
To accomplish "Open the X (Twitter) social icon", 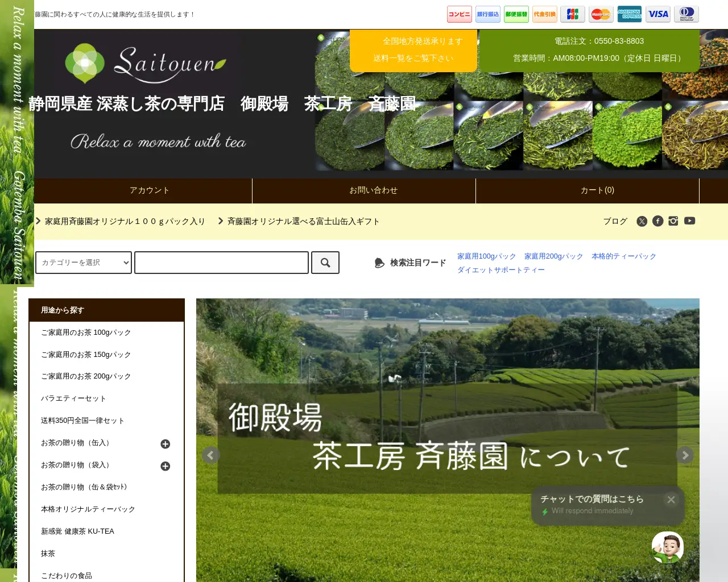I will [x=642, y=221].
